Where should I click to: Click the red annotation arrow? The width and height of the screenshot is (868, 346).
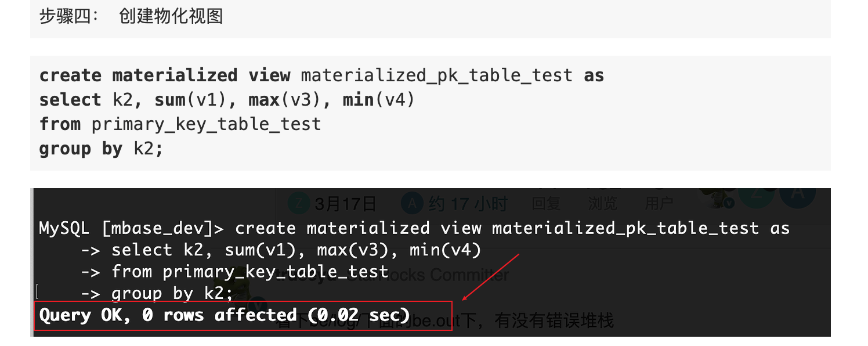point(490,277)
